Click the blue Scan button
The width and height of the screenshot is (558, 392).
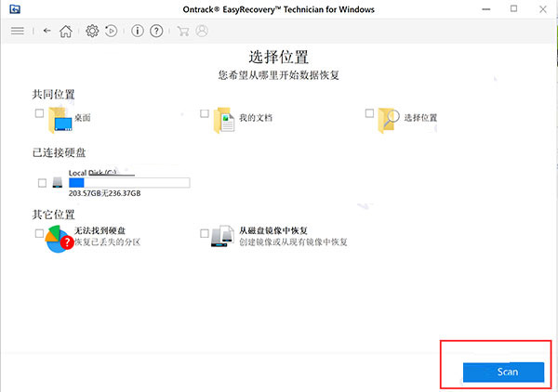(x=503, y=372)
